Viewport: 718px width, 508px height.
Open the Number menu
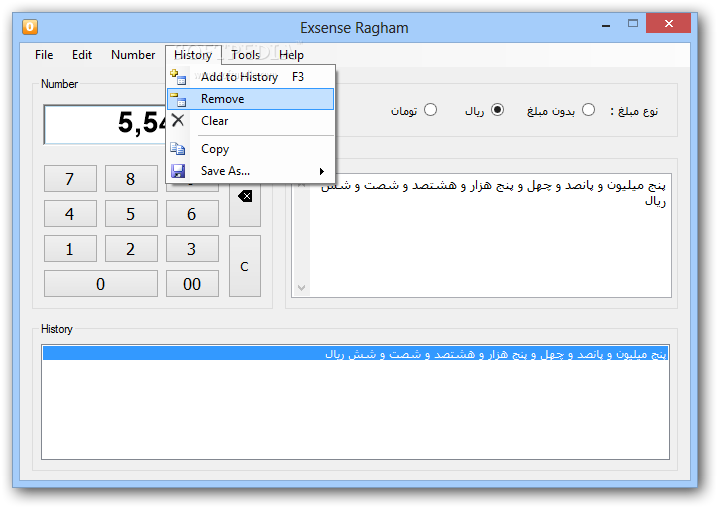[133, 55]
